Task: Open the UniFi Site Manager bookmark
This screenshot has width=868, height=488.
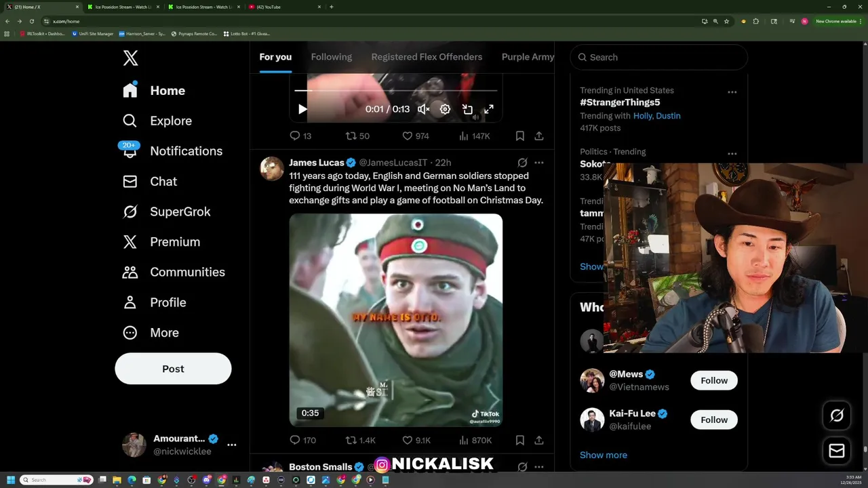Action: 93,33
